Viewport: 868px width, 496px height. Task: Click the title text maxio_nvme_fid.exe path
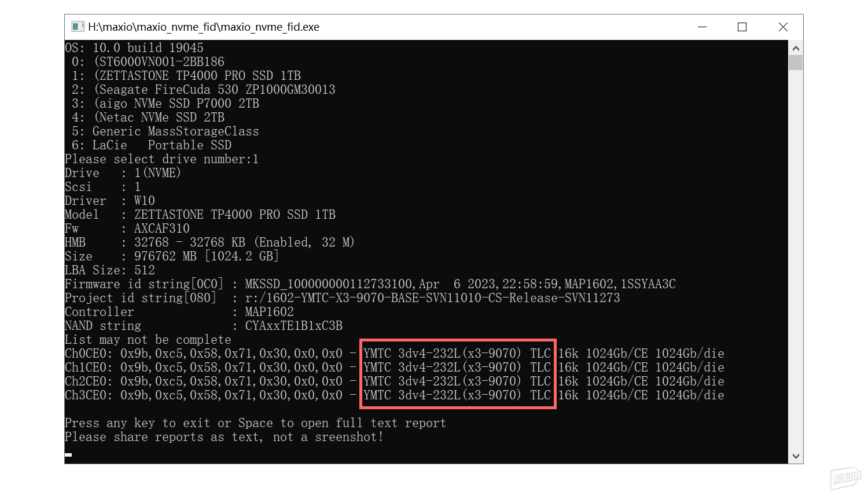tap(204, 27)
